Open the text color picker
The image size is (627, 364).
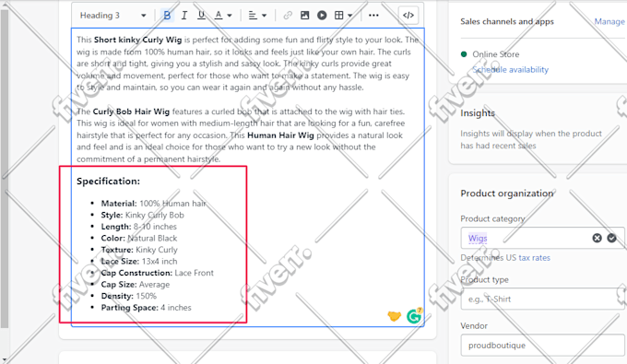(x=223, y=15)
